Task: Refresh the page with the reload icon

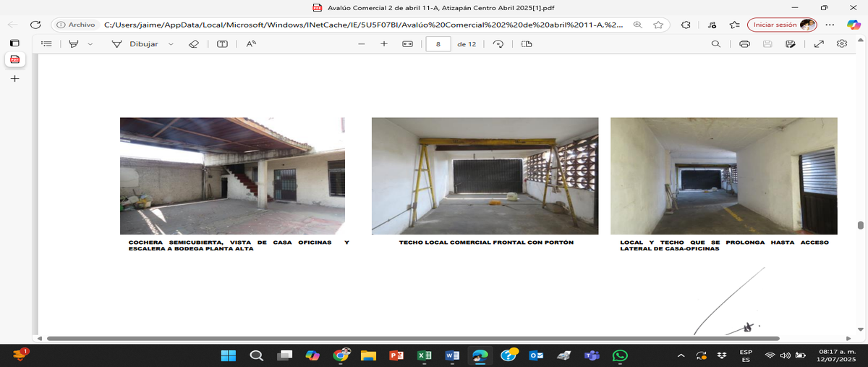Action: [x=35, y=24]
